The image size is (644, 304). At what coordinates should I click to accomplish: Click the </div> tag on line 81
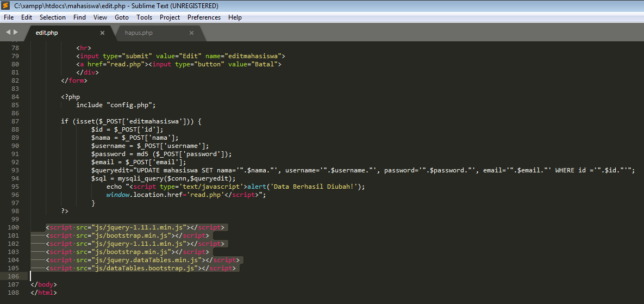point(87,72)
